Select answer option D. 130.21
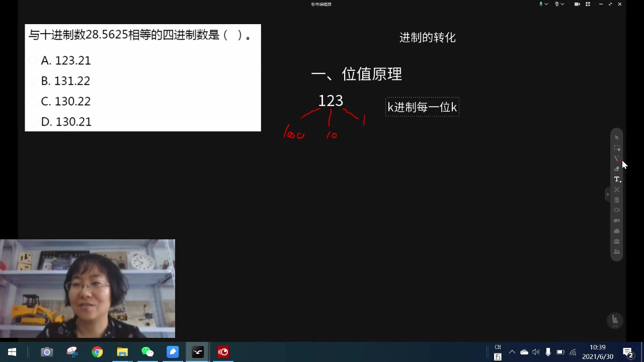The image size is (644, 362). (x=33, y=122)
